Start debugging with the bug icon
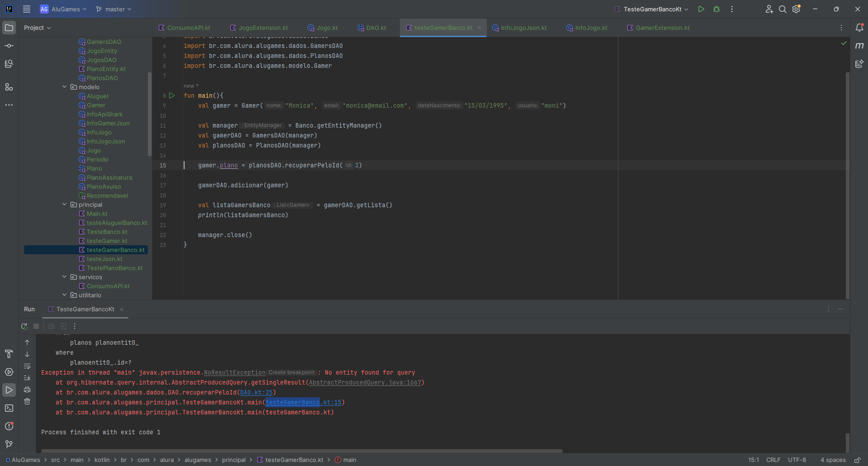This screenshot has height=466, width=868. [x=716, y=9]
